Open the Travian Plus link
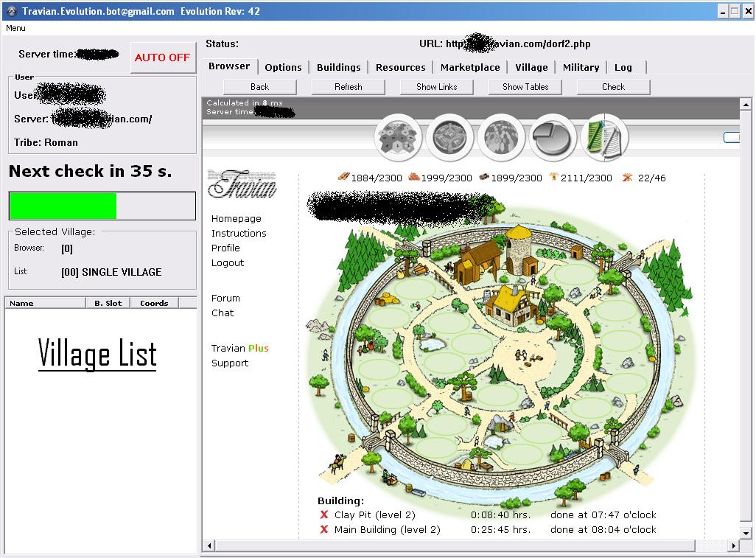756x558 pixels. tap(239, 349)
